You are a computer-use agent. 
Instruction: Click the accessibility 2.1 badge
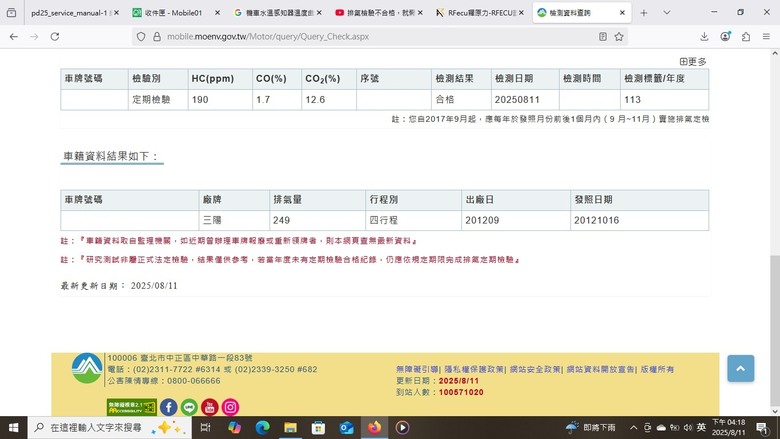click(x=132, y=407)
